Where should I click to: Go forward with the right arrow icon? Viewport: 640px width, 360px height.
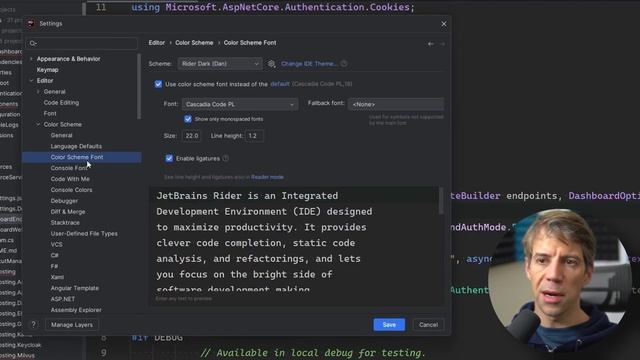tap(442, 43)
